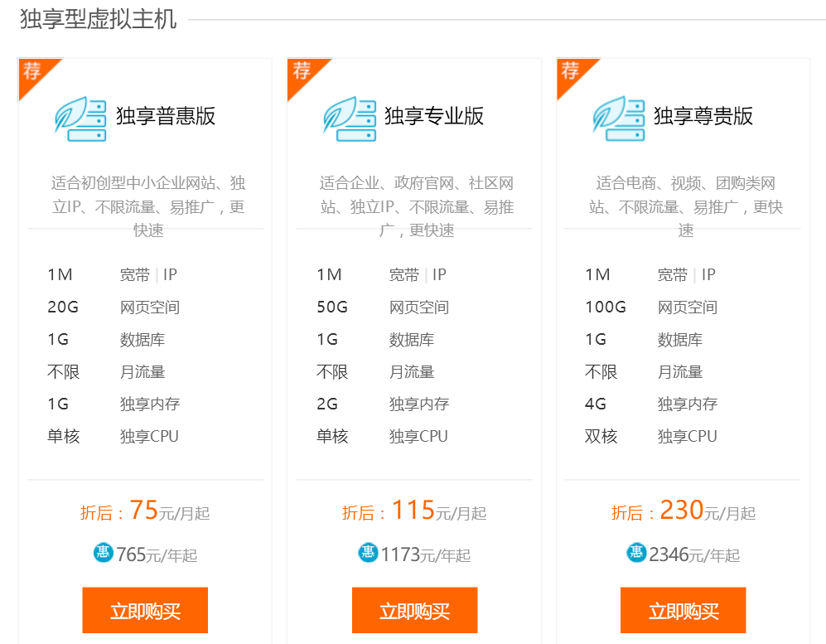Click 1G 独享内存 in 独享普惠版 card
The width and height of the screenshot is (826, 644).
114,404
